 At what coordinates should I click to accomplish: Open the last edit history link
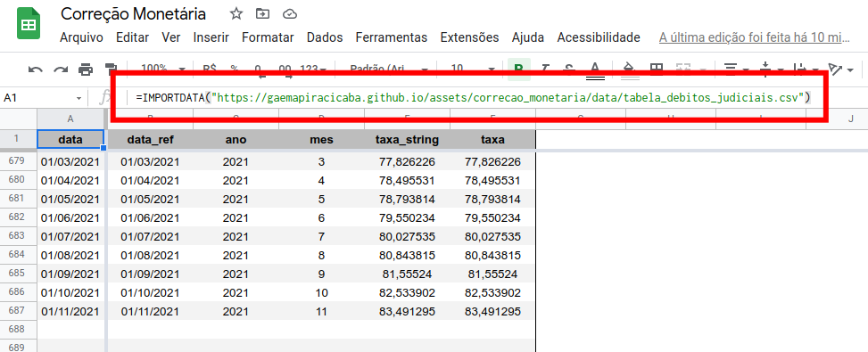pos(754,37)
